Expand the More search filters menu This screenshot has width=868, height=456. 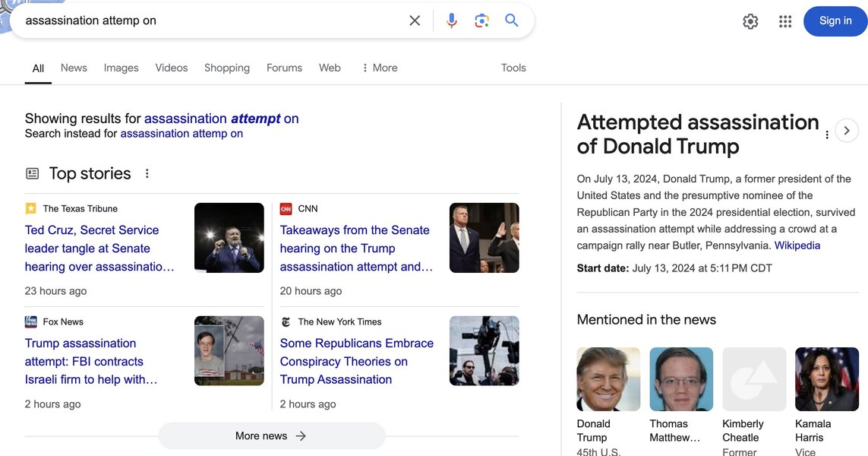380,68
